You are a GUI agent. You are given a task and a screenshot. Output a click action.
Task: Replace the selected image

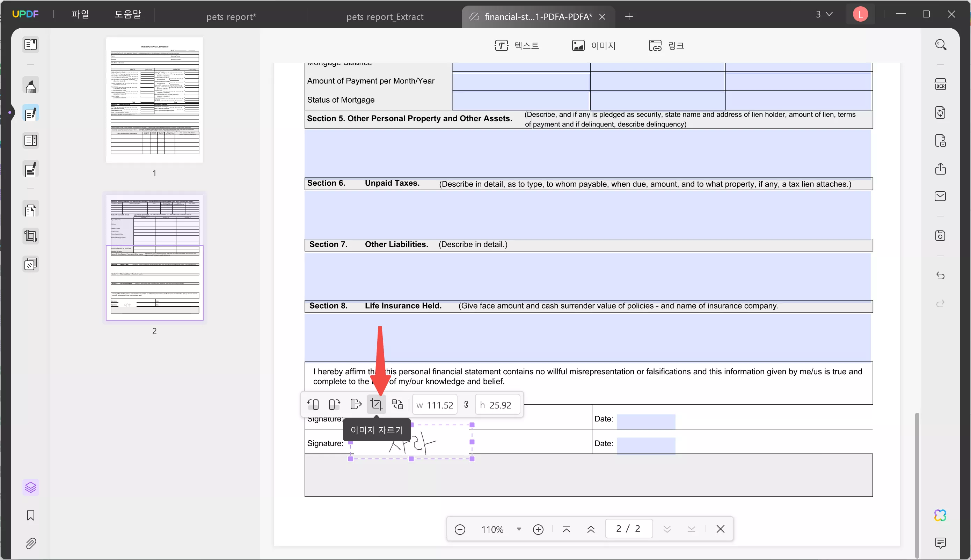pos(397,405)
